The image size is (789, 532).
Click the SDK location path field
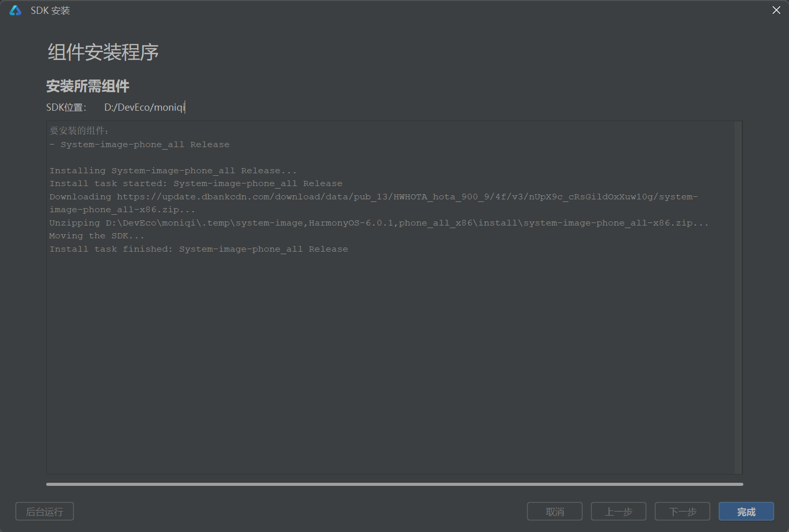click(x=145, y=107)
